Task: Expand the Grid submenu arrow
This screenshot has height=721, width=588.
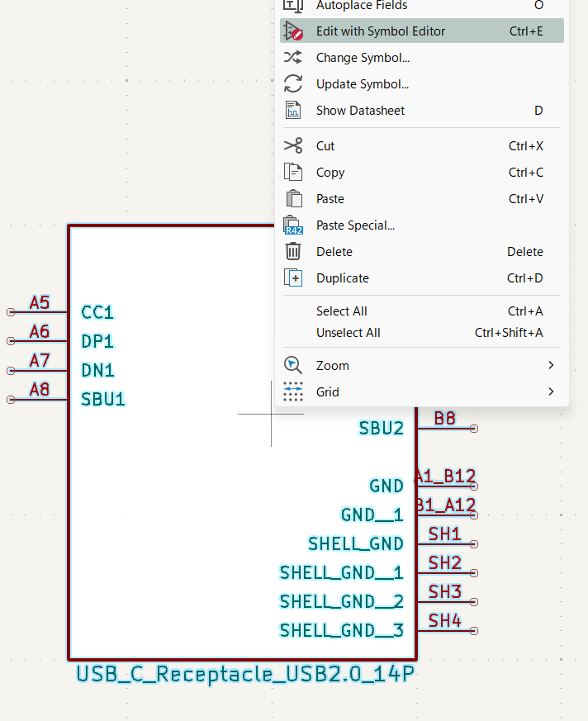Action: click(551, 392)
